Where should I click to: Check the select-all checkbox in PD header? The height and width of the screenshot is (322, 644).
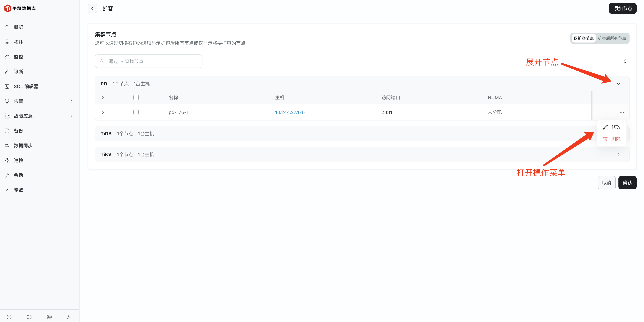pyautogui.click(x=136, y=97)
